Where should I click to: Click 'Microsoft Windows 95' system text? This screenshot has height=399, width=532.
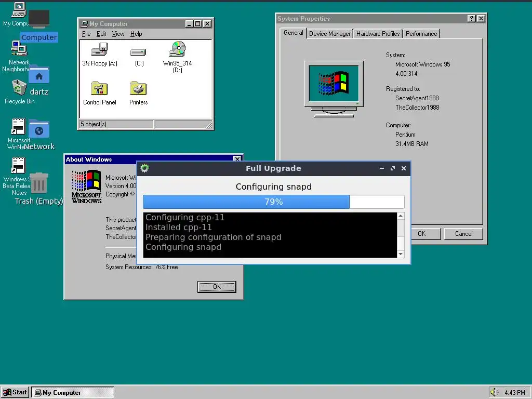click(422, 64)
